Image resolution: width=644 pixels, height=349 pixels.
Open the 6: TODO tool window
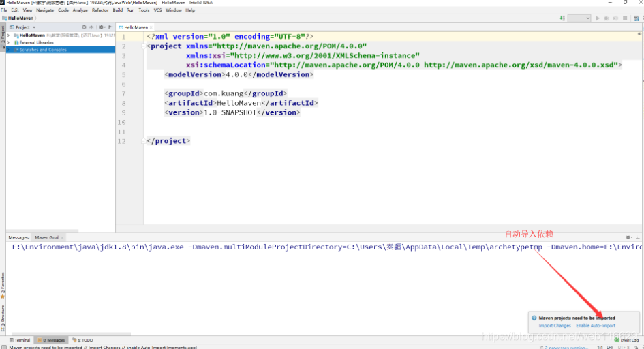point(82,340)
